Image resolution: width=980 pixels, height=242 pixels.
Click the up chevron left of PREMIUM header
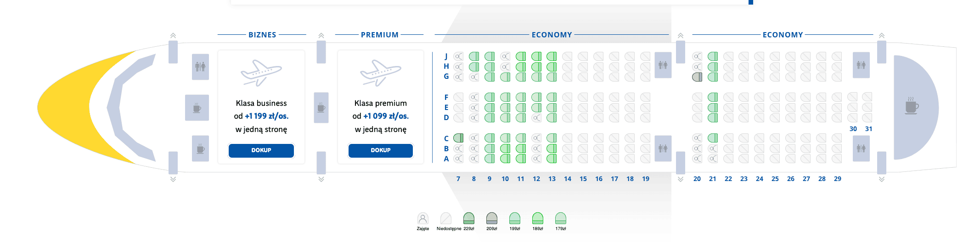click(321, 35)
